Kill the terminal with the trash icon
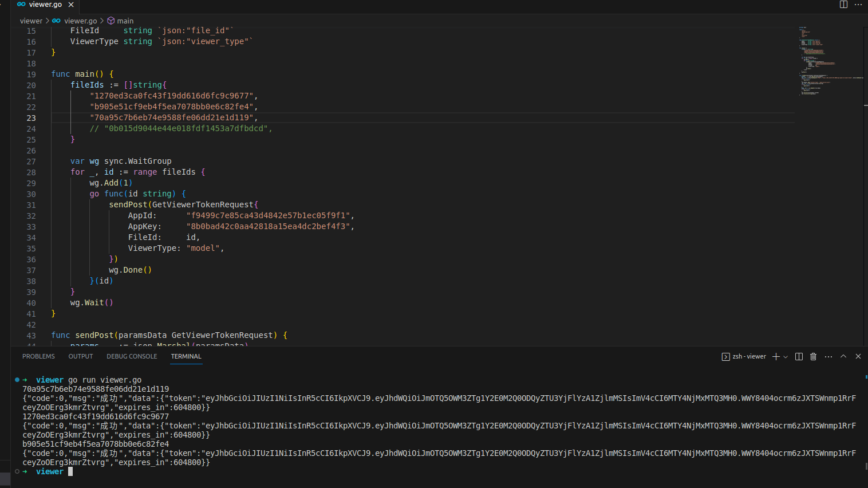This screenshot has height=488, width=868. [x=813, y=356]
